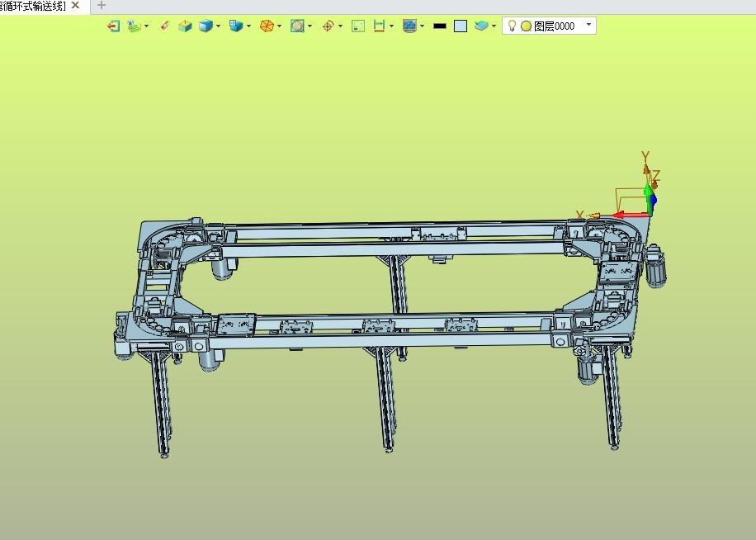The width and height of the screenshot is (756, 540).
Task: Click the exit icon with red arrow
Action: (113, 26)
